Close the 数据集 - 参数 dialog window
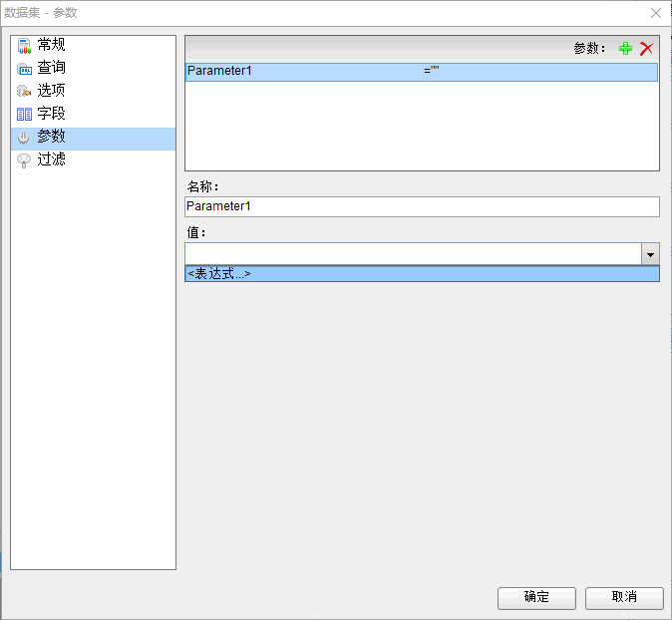Viewport: 672px width, 620px height. coord(655,13)
